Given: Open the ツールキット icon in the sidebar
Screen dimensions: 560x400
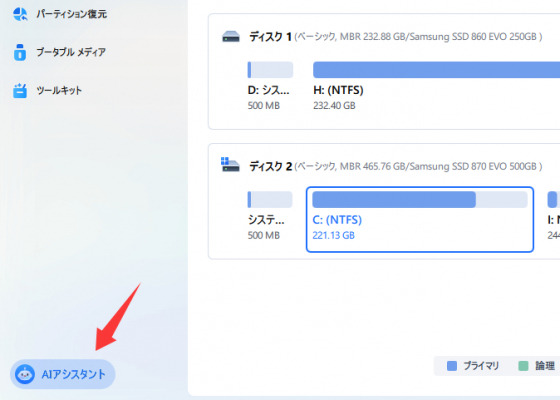Looking at the screenshot, I should (20, 90).
